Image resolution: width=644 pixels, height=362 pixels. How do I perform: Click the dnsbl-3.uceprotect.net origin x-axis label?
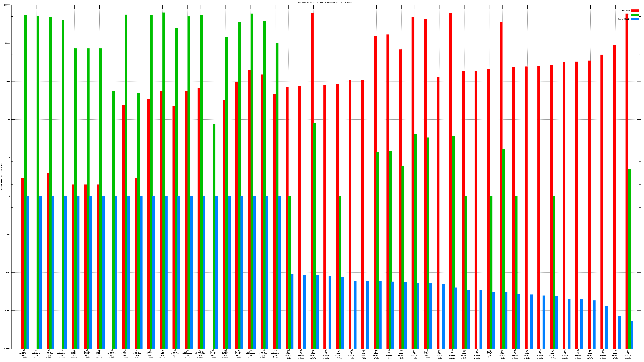(251, 354)
